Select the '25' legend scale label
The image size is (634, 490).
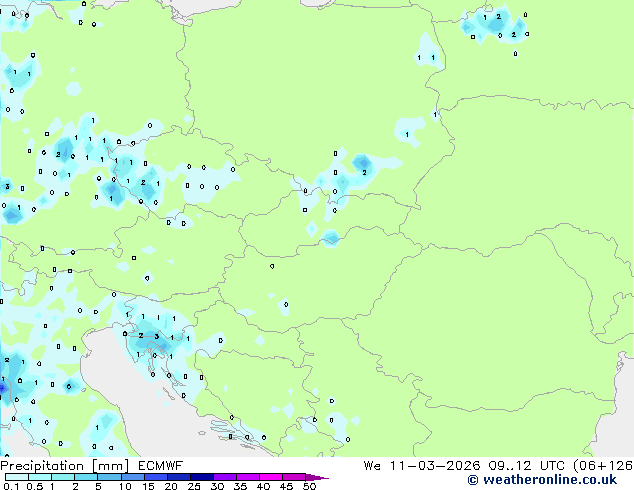pyautogui.click(x=194, y=486)
